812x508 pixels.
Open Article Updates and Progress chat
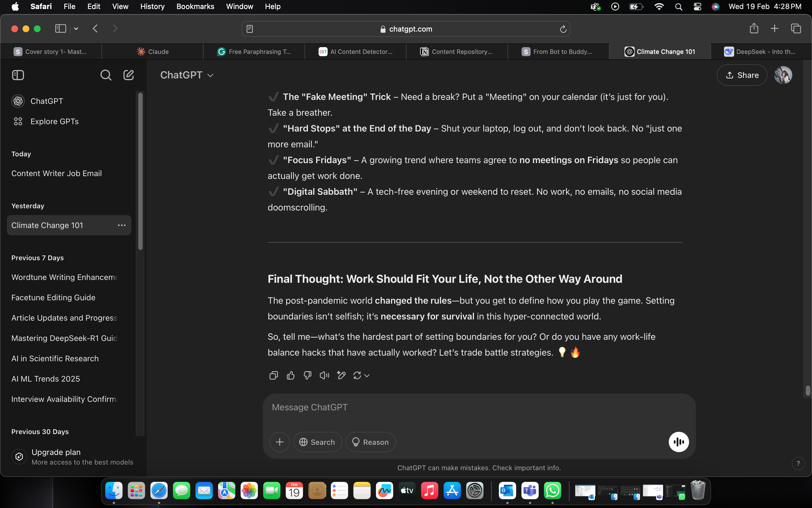69,318
